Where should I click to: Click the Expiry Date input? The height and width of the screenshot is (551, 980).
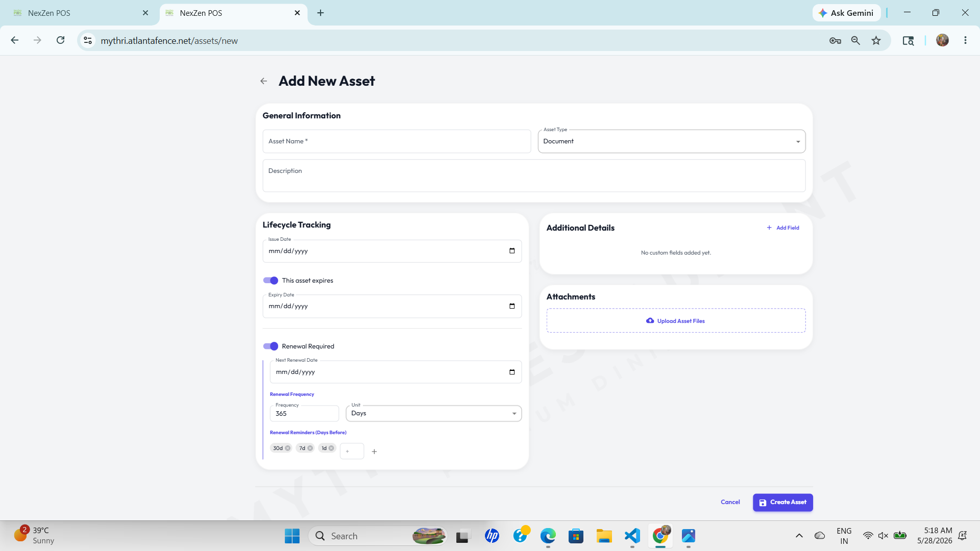pyautogui.click(x=392, y=306)
